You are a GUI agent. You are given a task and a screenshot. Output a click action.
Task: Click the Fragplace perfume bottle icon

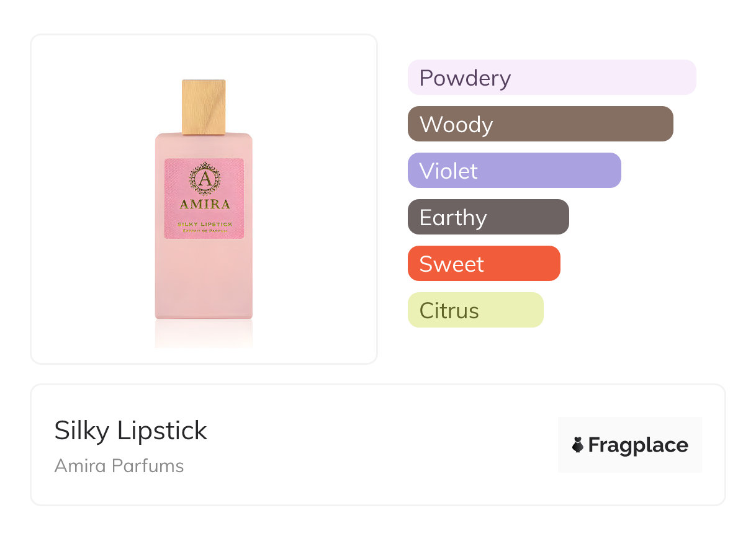[578, 445]
